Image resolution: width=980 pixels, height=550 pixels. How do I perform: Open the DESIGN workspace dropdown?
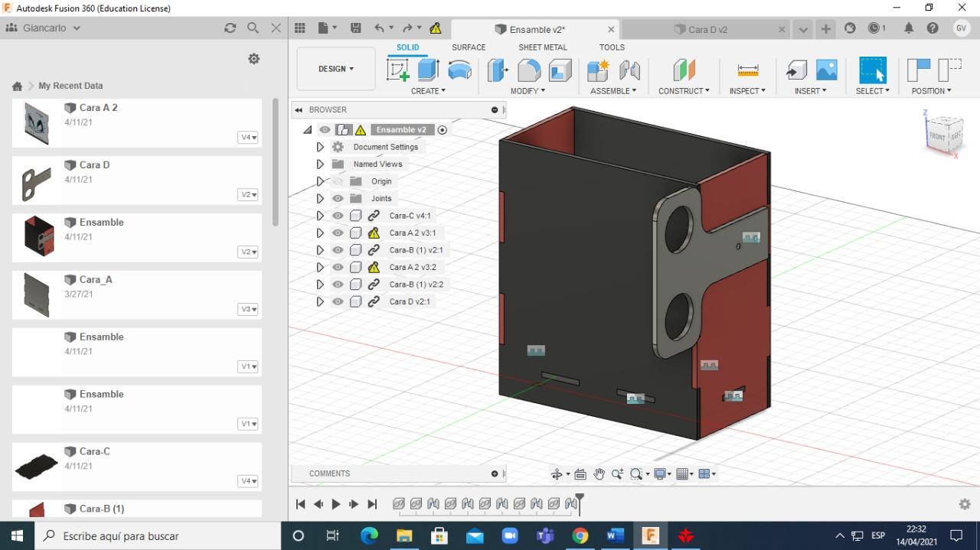click(336, 69)
